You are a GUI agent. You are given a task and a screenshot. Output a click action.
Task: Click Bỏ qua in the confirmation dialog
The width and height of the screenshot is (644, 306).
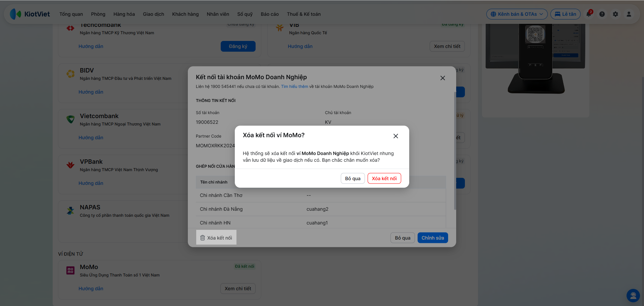(353, 178)
